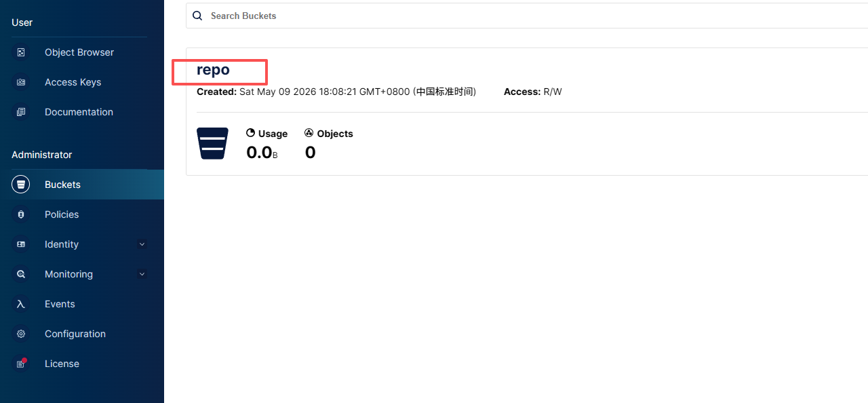Viewport: 868px width, 403px height.
Task: Click the Buckets icon in Administrator menu
Action: (21, 185)
